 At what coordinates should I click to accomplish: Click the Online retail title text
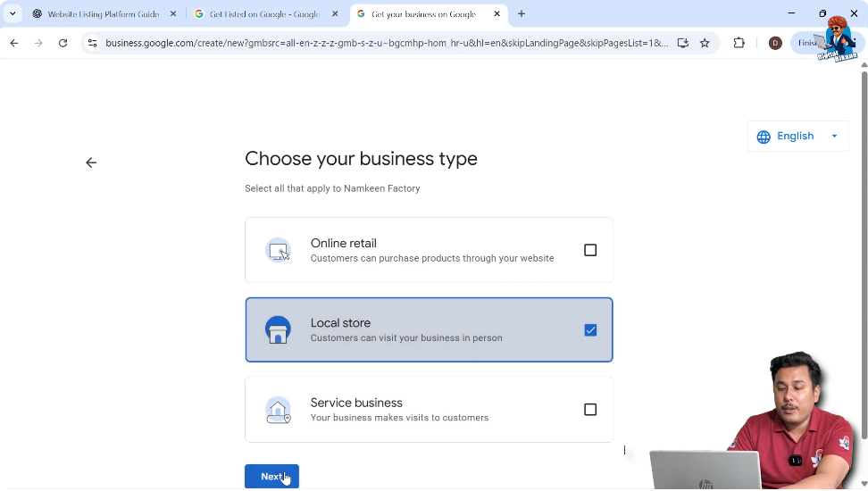coord(343,243)
